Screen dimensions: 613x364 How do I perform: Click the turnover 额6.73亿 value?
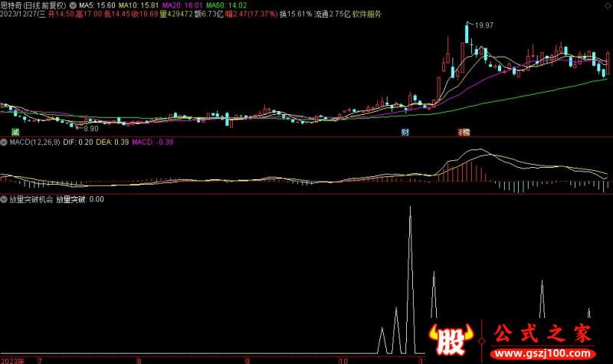point(208,14)
